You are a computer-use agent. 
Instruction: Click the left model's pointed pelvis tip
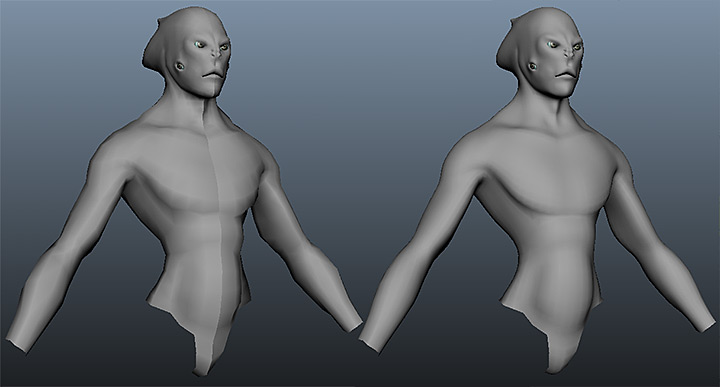(x=202, y=367)
